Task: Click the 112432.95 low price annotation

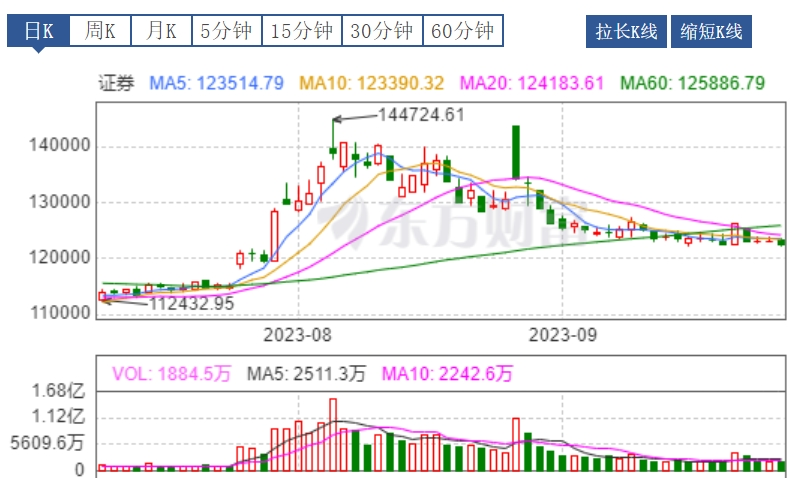Action: point(191,303)
